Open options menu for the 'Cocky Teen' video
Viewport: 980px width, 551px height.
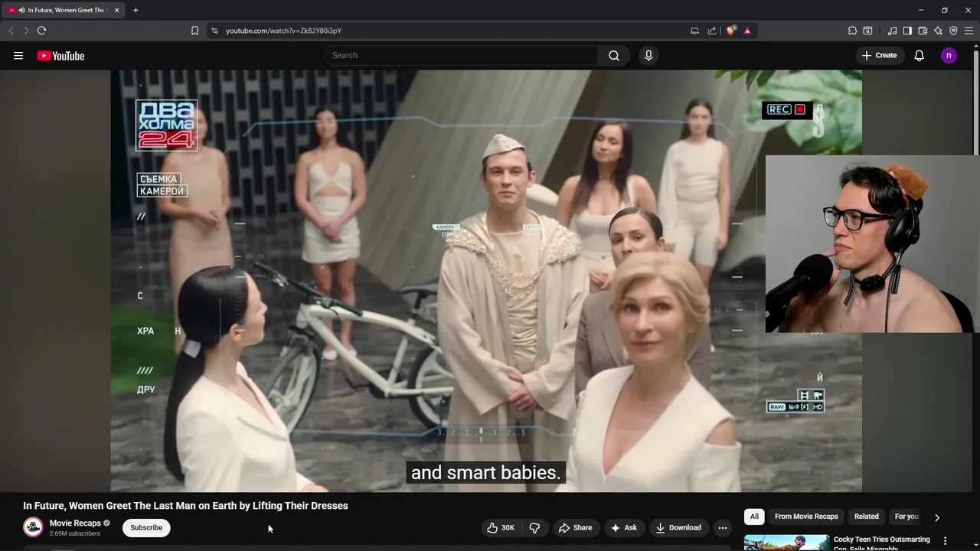click(945, 541)
